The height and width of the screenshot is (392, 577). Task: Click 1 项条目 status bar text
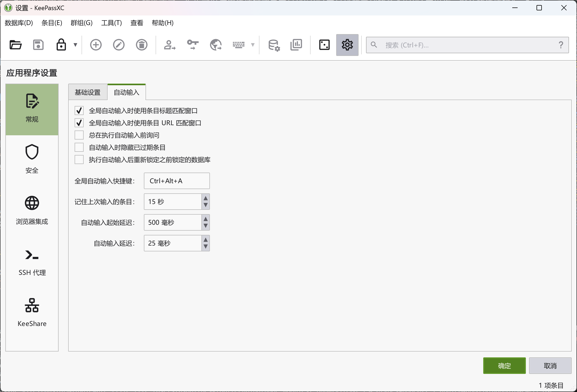(x=551, y=385)
